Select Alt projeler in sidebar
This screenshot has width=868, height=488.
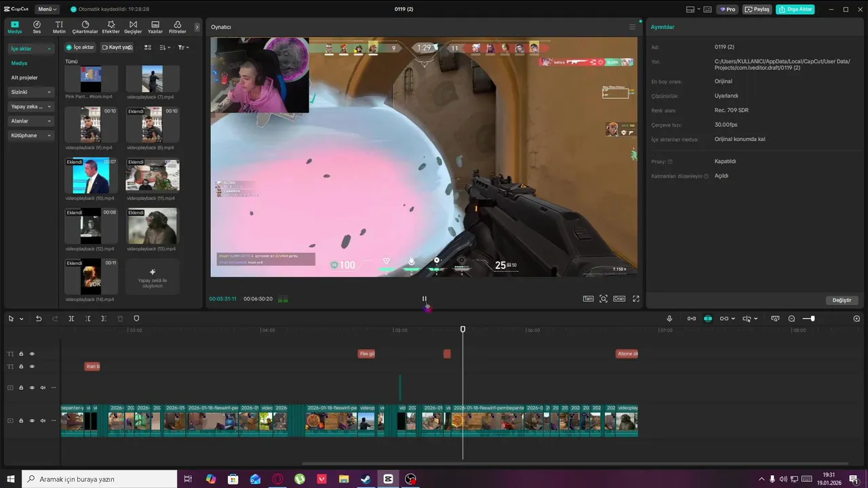click(24, 77)
